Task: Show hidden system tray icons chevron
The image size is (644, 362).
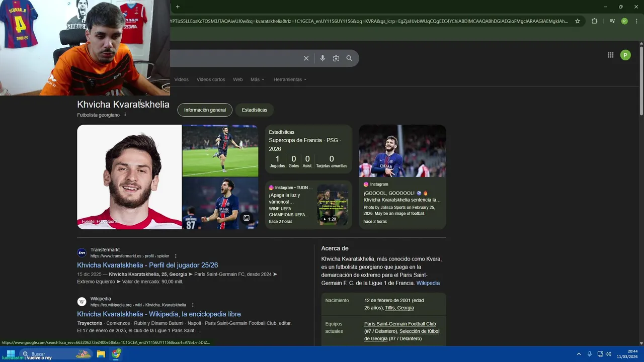Action: point(579,354)
